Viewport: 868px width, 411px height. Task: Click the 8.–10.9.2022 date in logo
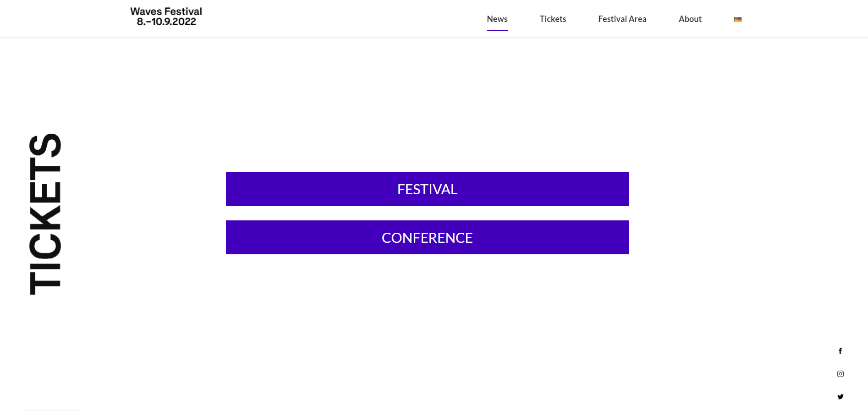[x=166, y=22]
